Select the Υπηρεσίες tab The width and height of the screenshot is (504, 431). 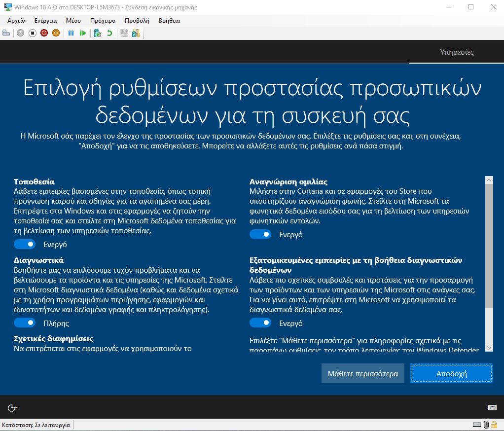(x=457, y=52)
